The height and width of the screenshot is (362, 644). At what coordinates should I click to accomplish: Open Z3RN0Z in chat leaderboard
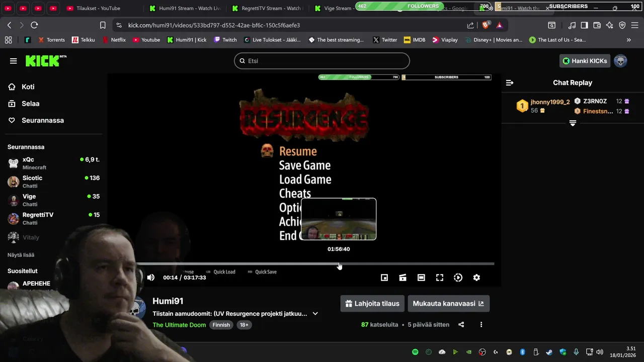(x=595, y=101)
